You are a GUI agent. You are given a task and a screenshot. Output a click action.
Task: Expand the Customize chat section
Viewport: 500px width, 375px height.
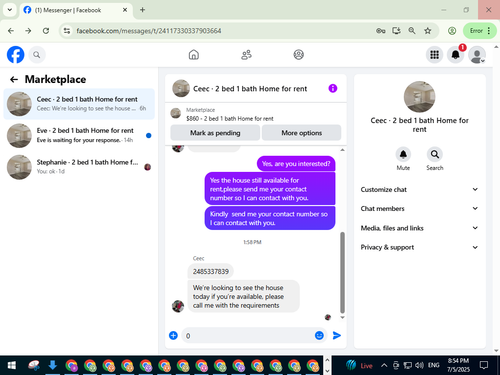pyautogui.click(x=419, y=189)
